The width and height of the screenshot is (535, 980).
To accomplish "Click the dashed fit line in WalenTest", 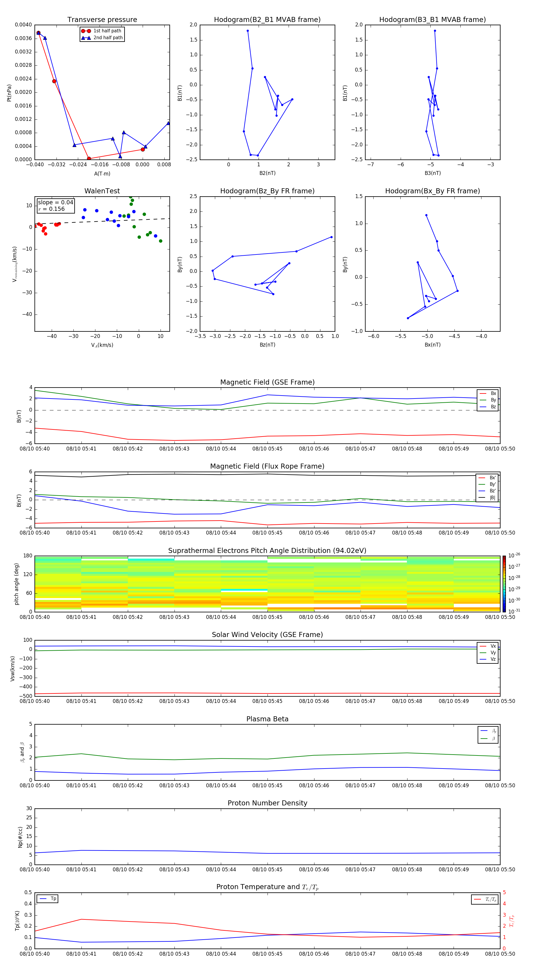I will coord(102,222).
